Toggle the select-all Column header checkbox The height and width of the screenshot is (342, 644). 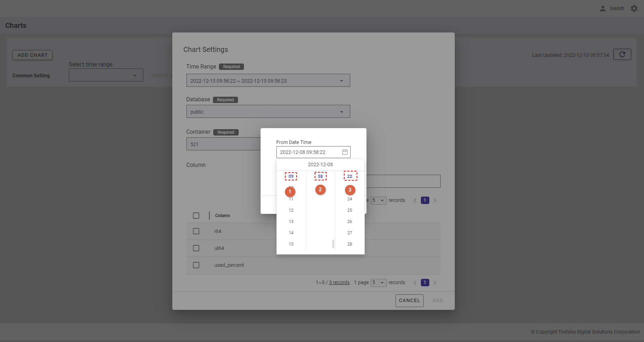point(196,216)
